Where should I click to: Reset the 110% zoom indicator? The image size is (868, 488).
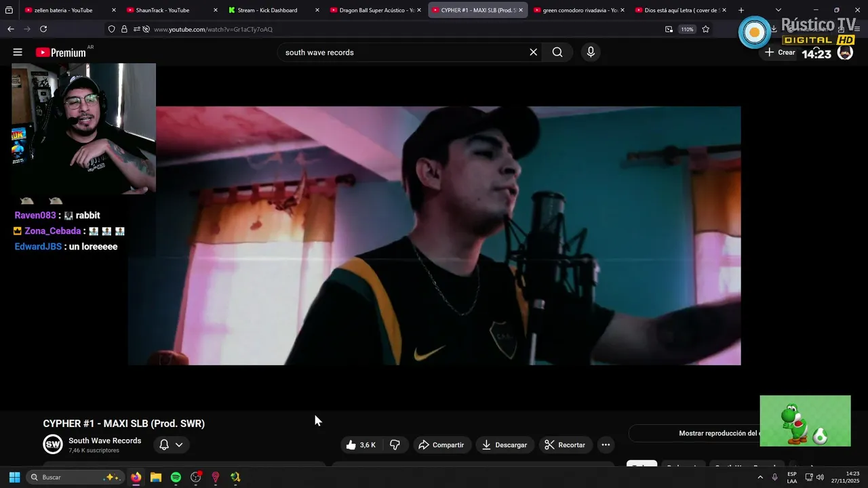[x=687, y=29]
